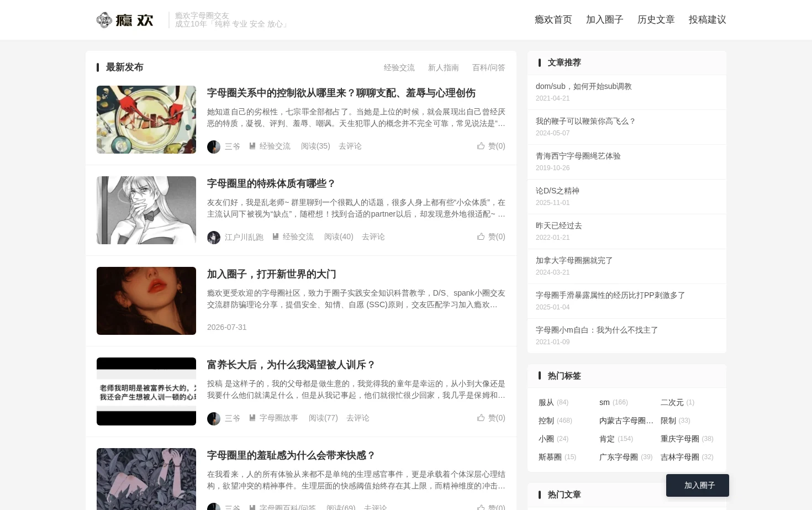
Task: Click the 瘾欢 site logo
Action: 125,20
